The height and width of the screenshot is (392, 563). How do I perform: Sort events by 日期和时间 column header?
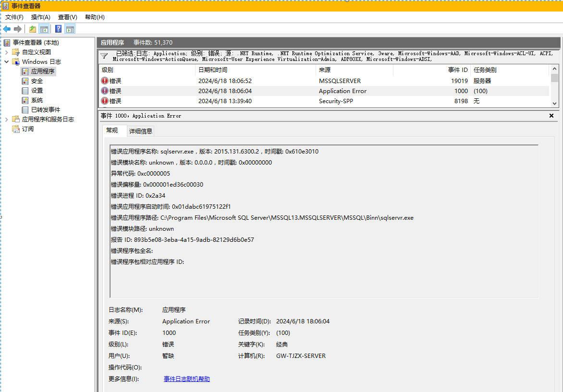(x=212, y=70)
